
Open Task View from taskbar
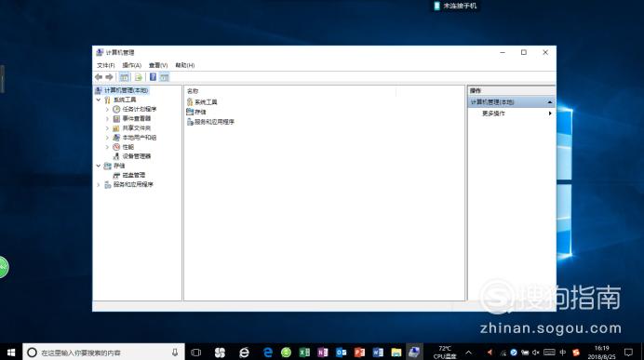[x=196, y=353]
